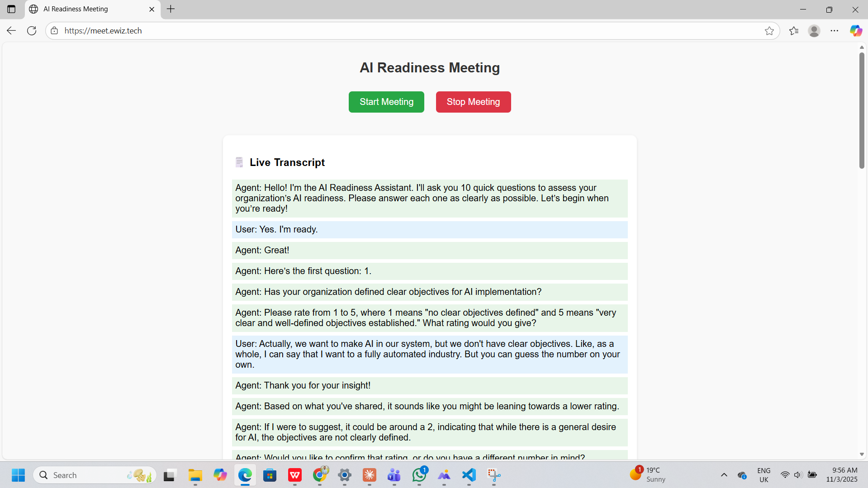Screen dimensions: 868x488
Task: Click the page's vertical scrollbar thumb
Action: click(x=862, y=110)
